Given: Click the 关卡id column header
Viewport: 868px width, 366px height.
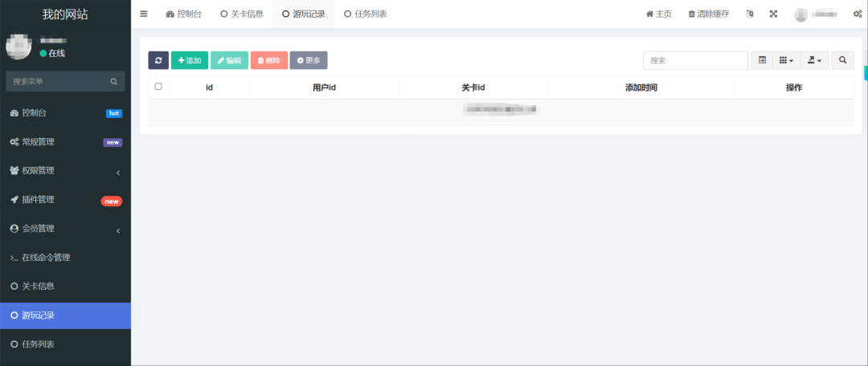Looking at the screenshot, I should [x=473, y=87].
